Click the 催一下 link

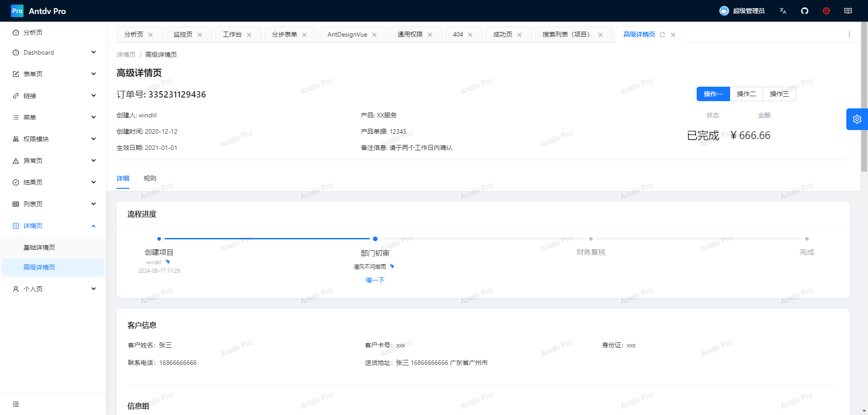[375, 280]
